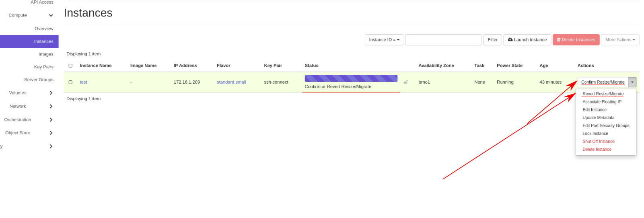Expand the Object Store sidebar chevron
This screenshot has height=218, width=644.
(x=51, y=133)
